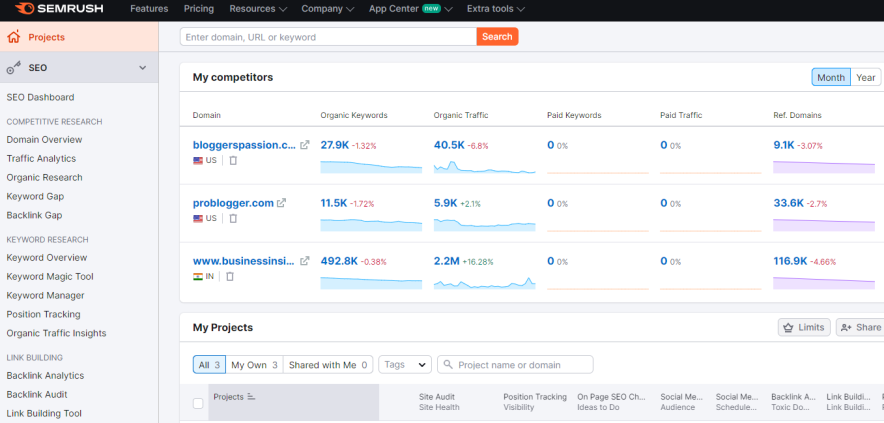Click the US flag under bloggerspassion
The width and height of the screenshot is (884, 423).
pos(198,160)
